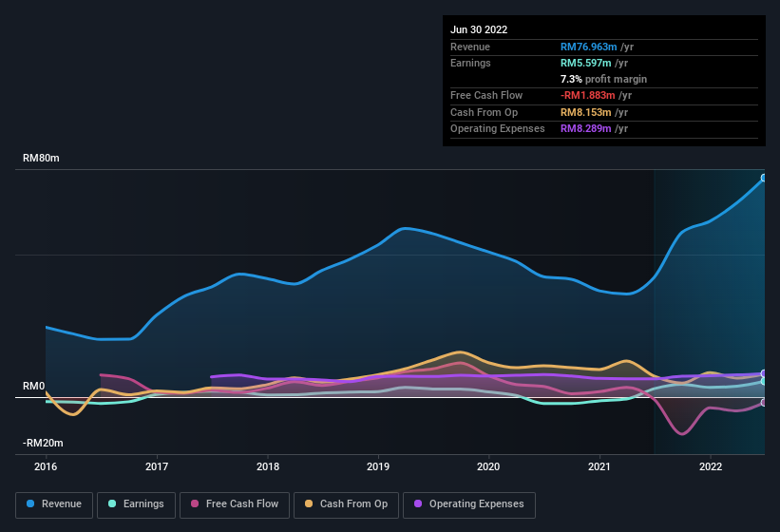Click the RM80m y-axis label
Viewport: 780px width, 532px height.
[41, 159]
